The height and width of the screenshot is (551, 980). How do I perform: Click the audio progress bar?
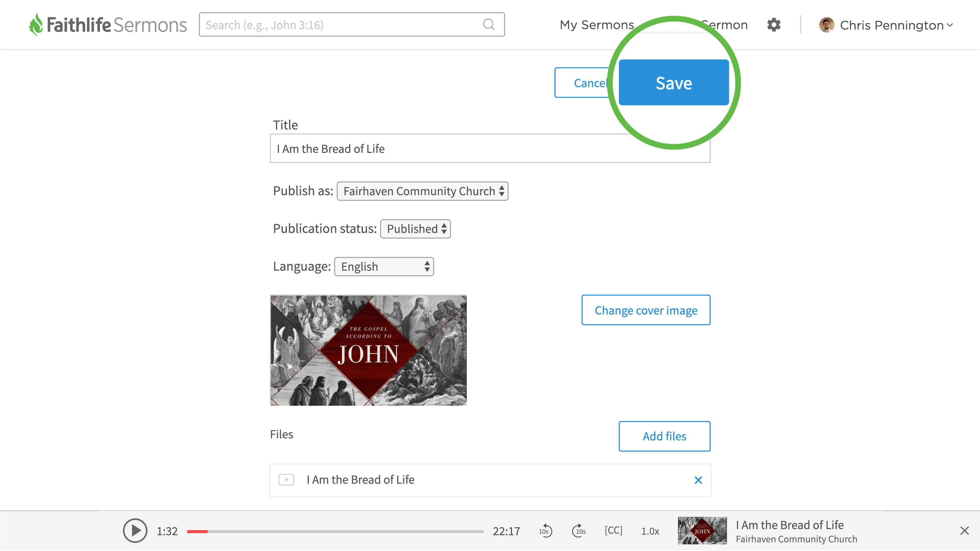coord(335,532)
